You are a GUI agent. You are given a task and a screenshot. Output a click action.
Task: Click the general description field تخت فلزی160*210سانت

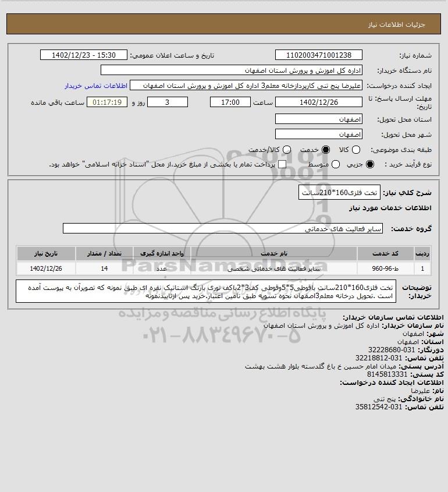click(339, 192)
